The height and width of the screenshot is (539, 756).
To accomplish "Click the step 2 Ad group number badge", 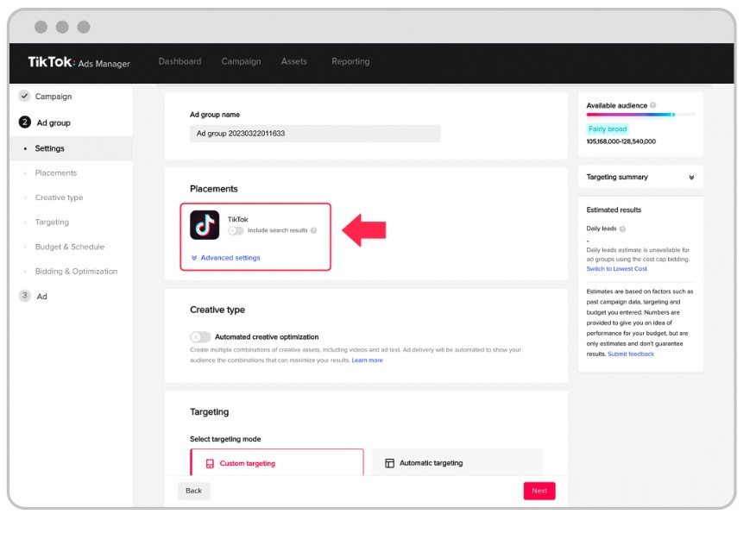I will pos(24,122).
